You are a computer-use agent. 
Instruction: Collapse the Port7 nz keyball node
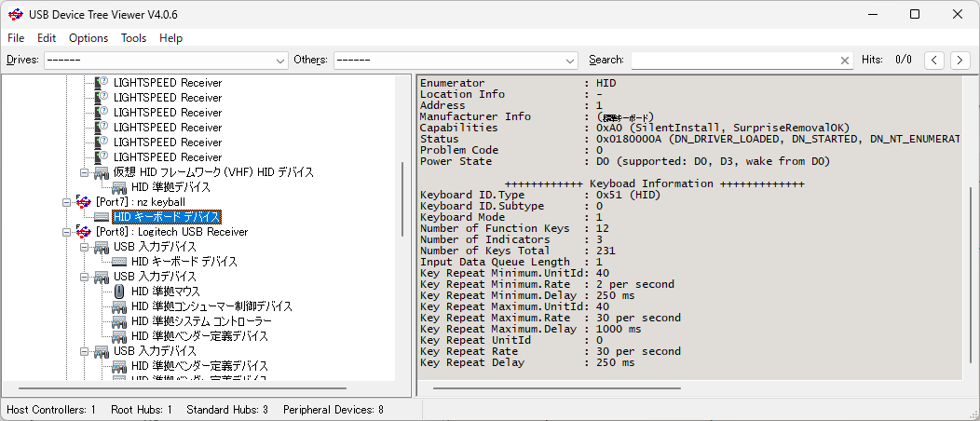tap(67, 202)
